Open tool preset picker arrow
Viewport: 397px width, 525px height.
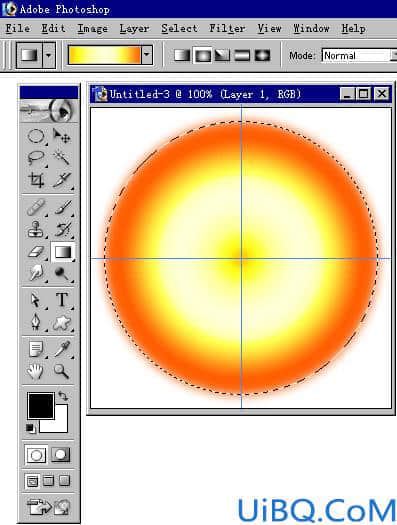click(x=49, y=55)
